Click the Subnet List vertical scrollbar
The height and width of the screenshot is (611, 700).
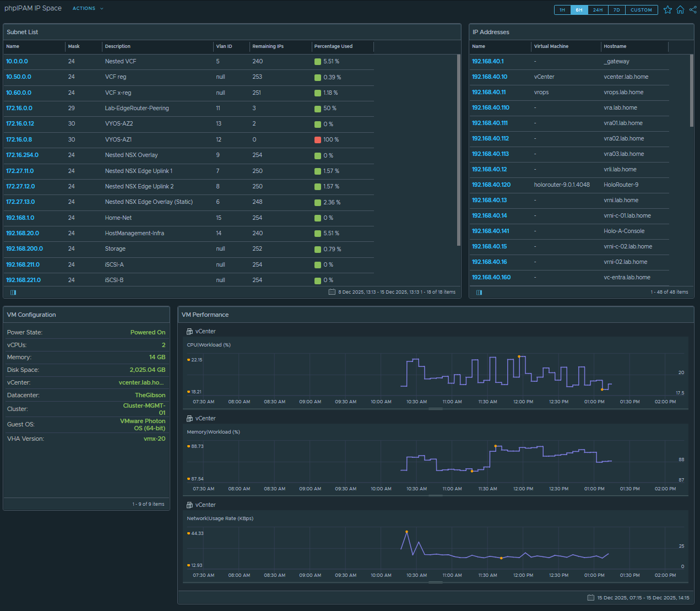tap(459, 149)
